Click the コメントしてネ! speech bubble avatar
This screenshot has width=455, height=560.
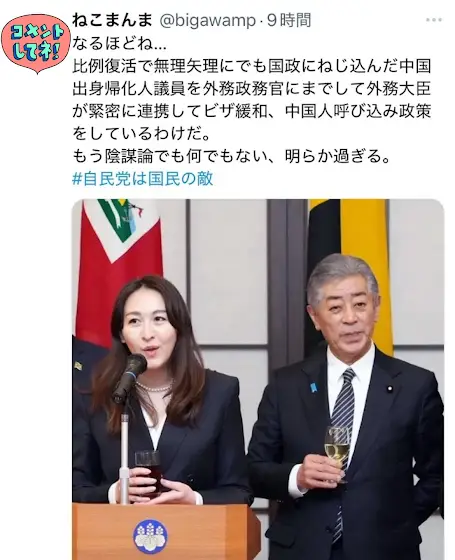tap(36, 44)
